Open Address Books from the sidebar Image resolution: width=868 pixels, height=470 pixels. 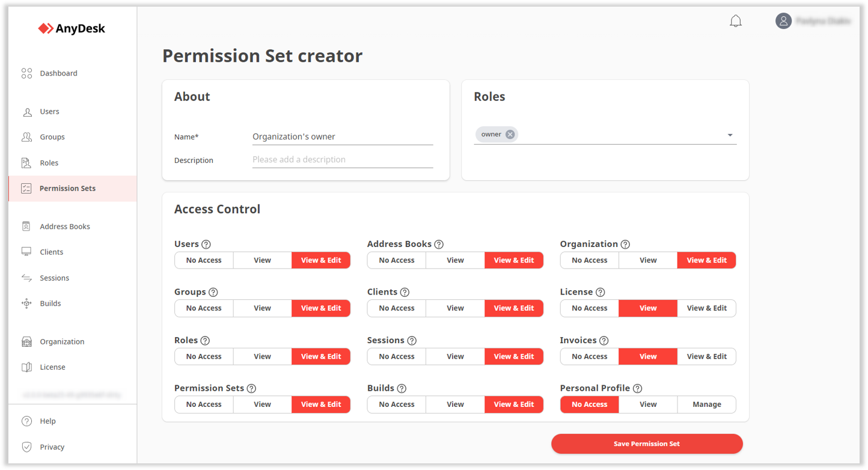pyautogui.click(x=65, y=226)
